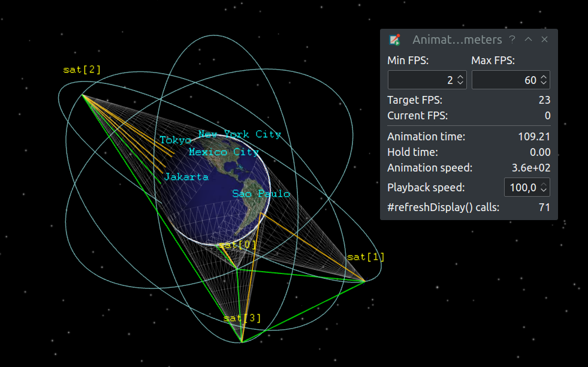The width and height of the screenshot is (588, 367).
Task: Click the Animat...meters panel title
Action: tap(457, 40)
